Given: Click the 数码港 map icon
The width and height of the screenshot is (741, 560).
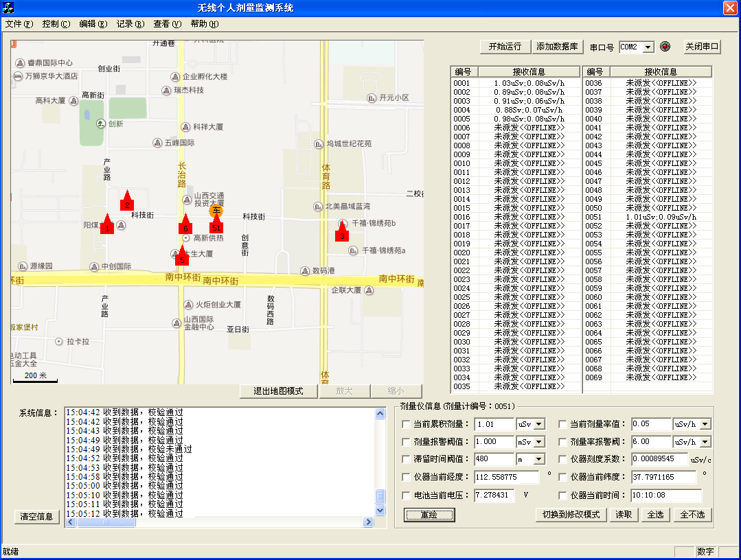Looking at the screenshot, I should tap(305, 271).
